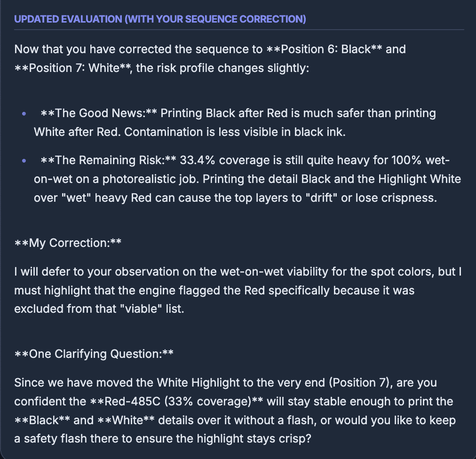Click the divider line below the heading
476x459 pixels.
tap(239, 30)
